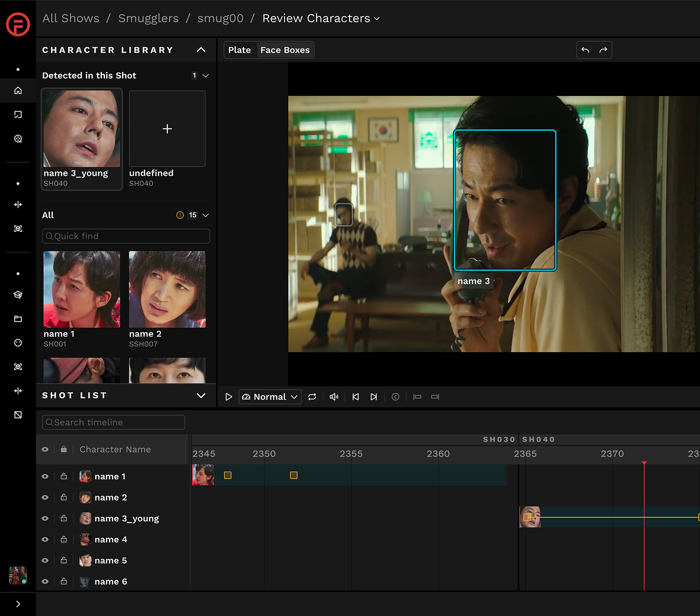Toggle visibility of name 5 track
Viewport: 700px width, 616px height.
[x=45, y=561]
